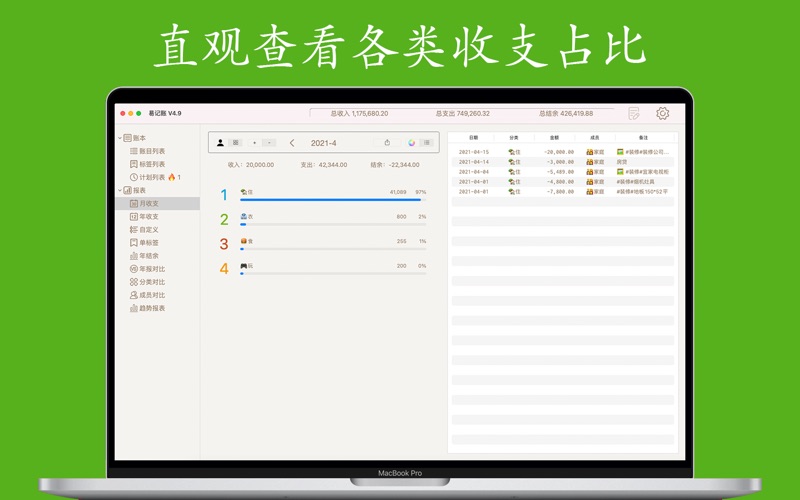
Task: Click the 家庭 member icon in first row
Action: 589,152
